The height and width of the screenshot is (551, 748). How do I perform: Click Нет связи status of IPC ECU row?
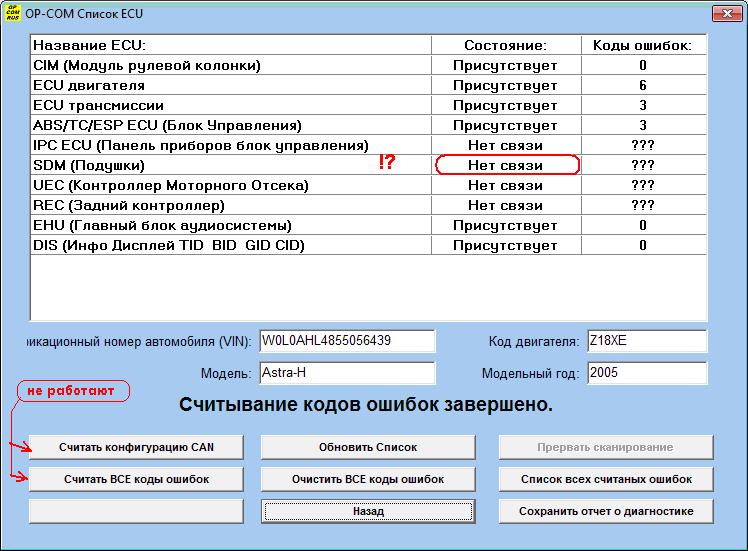506,145
